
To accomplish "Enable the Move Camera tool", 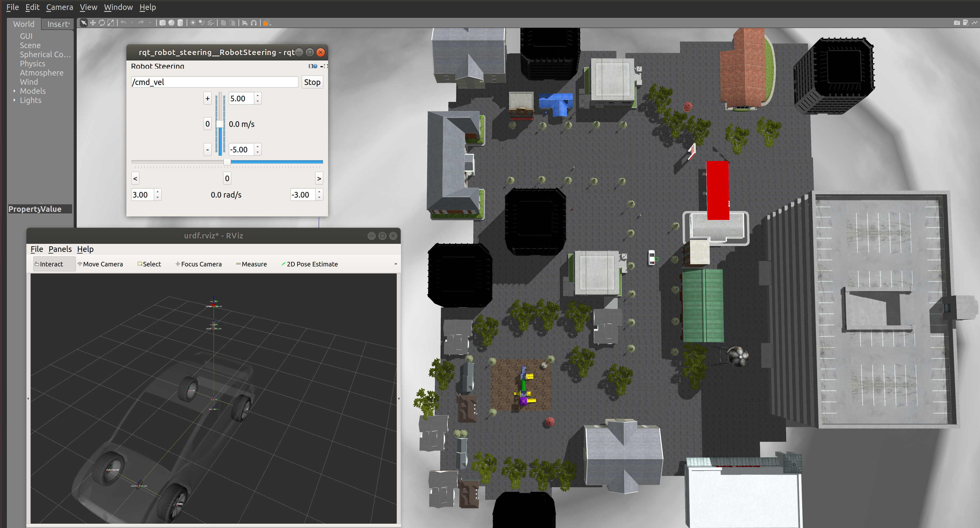I will 100,264.
